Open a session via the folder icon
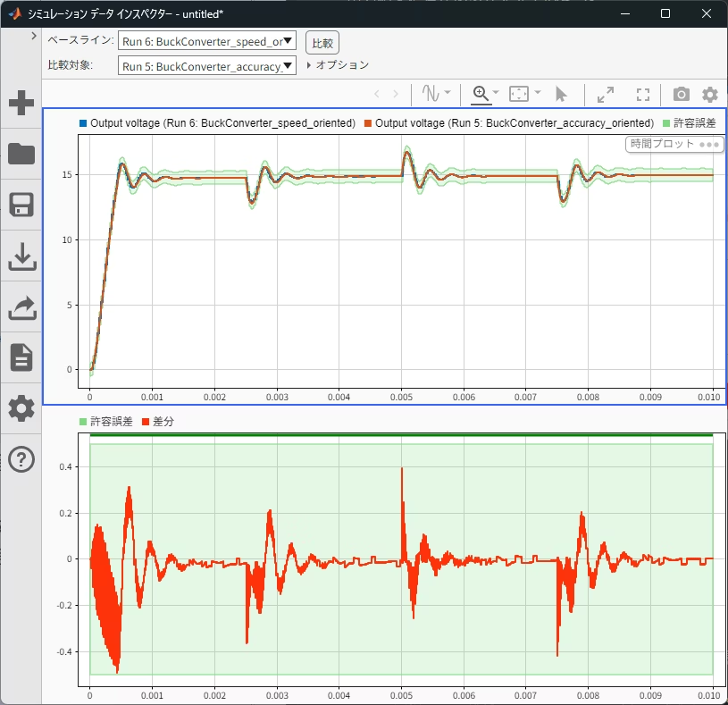 click(21, 154)
